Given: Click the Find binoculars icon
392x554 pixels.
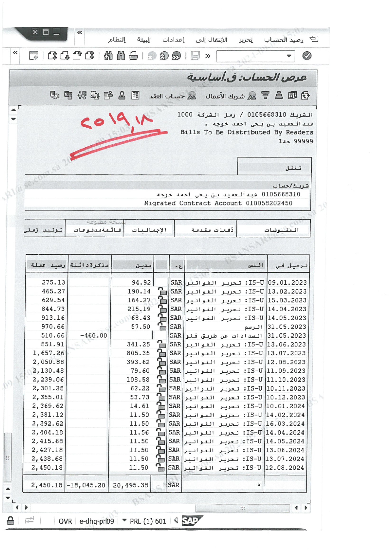Looking at the screenshot, I should pyautogui.click(x=108, y=56).
